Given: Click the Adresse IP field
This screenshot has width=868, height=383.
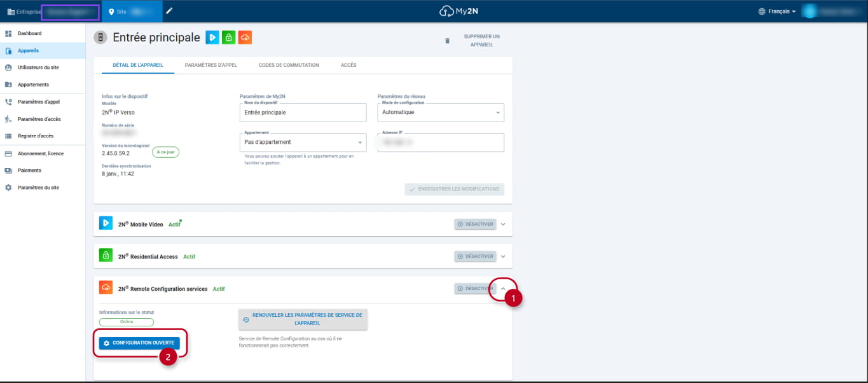Looking at the screenshot, I should click(441, 143).
